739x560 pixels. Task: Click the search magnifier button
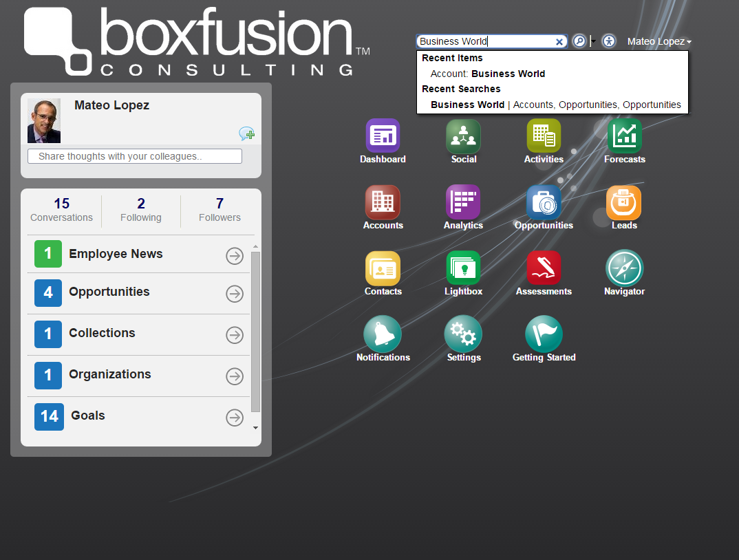coord(579,41)
